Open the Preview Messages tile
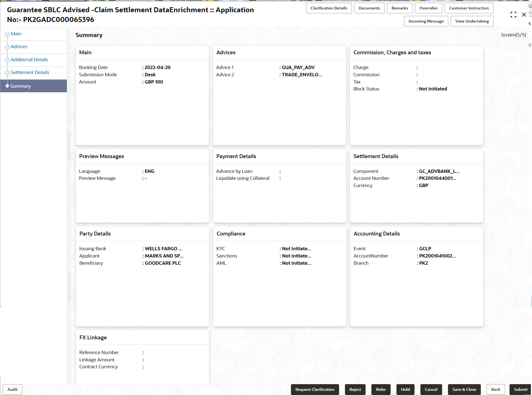This screenshot has width=532, height=395. tap(142, 186)
